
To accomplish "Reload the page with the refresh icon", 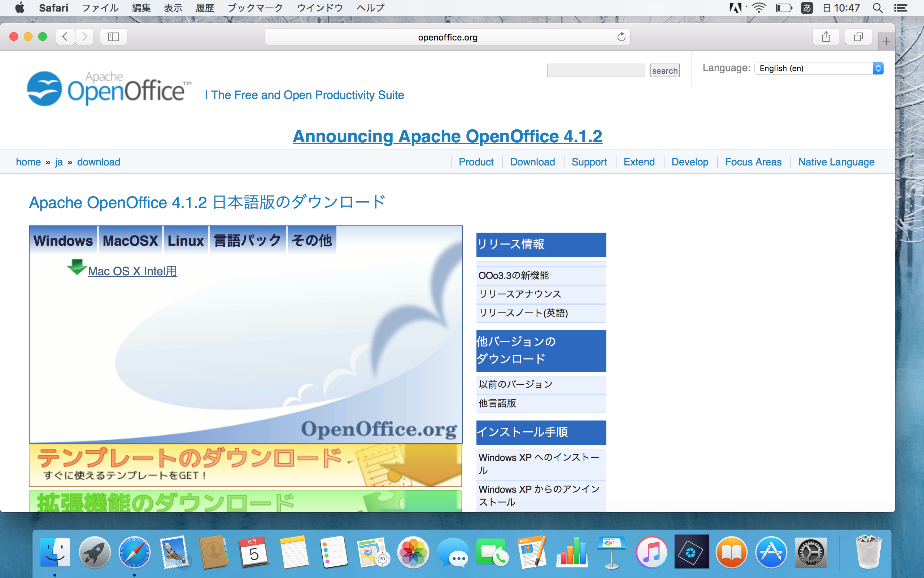I will (621, 37).
